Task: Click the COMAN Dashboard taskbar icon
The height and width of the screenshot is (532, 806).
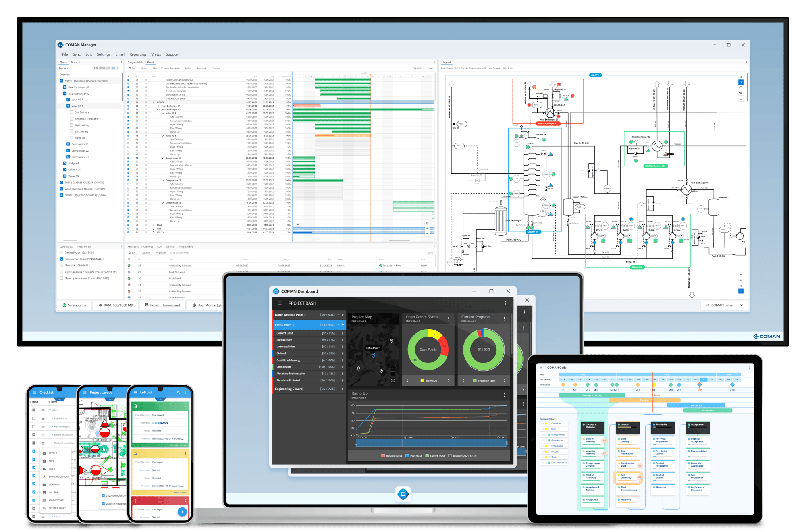Action: [x=403, y=494]
